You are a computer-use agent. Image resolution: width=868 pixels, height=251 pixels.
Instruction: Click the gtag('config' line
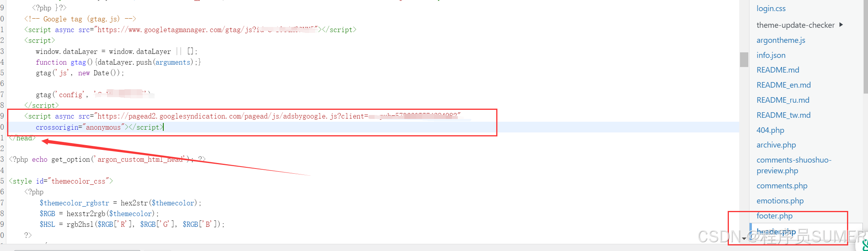[95, 94]
